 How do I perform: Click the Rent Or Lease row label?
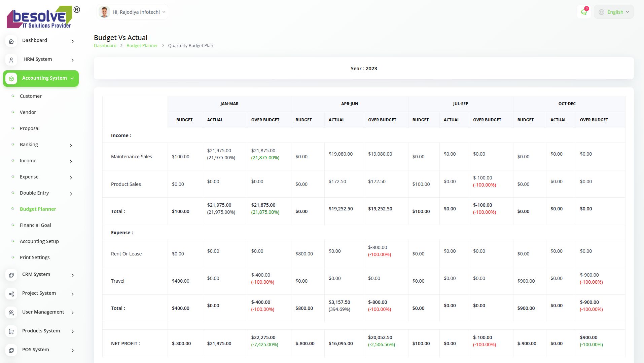[x=126, y=254]
